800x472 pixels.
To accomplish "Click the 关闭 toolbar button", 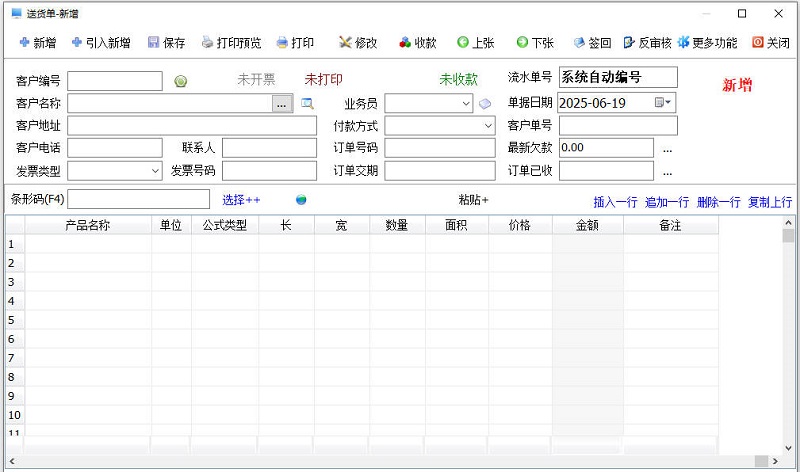I will click(770, 43).
